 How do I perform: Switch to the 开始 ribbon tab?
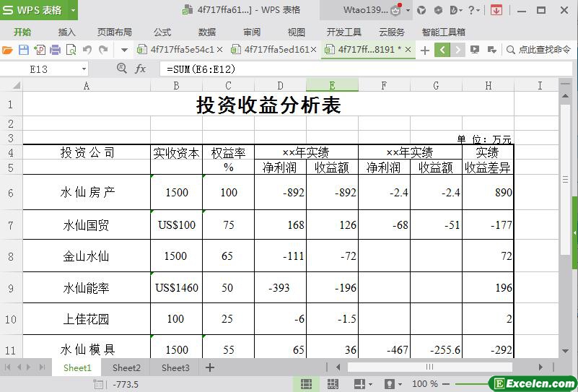[x=22, y=32]
